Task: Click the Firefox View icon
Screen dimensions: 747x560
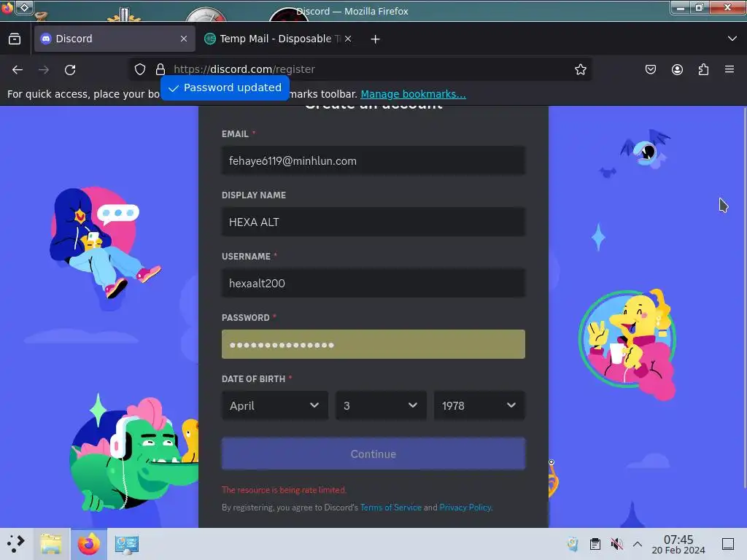Action: tap(15, 39)
